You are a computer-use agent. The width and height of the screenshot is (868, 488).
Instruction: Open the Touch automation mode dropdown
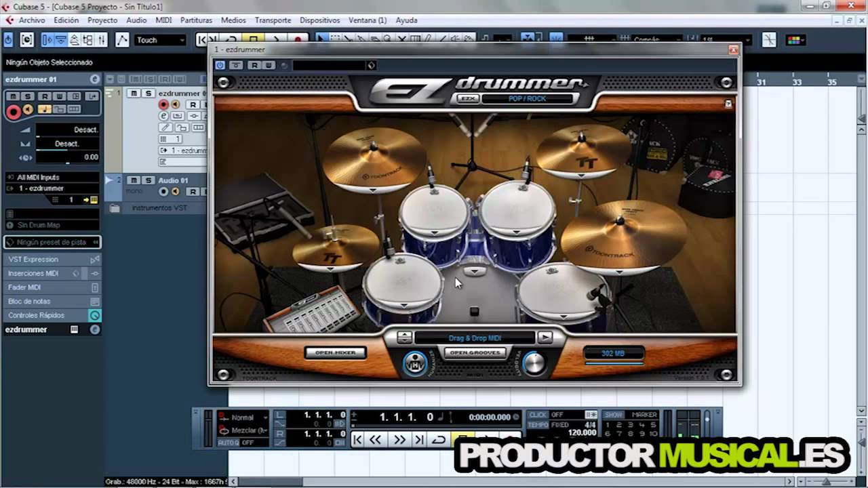pyautogui.click(x=161, y=41)
